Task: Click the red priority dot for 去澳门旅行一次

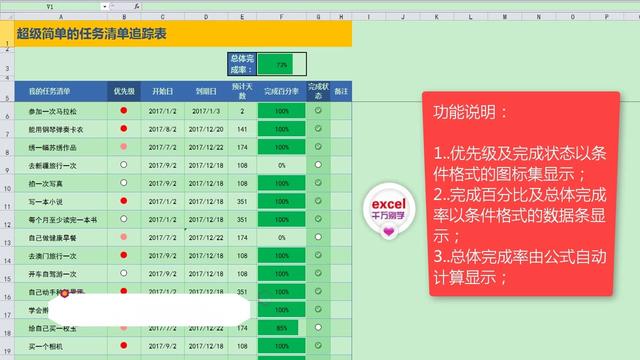Action: pyautogui.click(x=124, y=255)
